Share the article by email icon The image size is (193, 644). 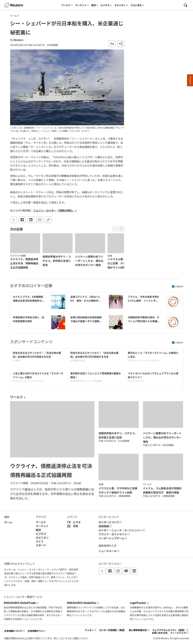click(40, 220)
